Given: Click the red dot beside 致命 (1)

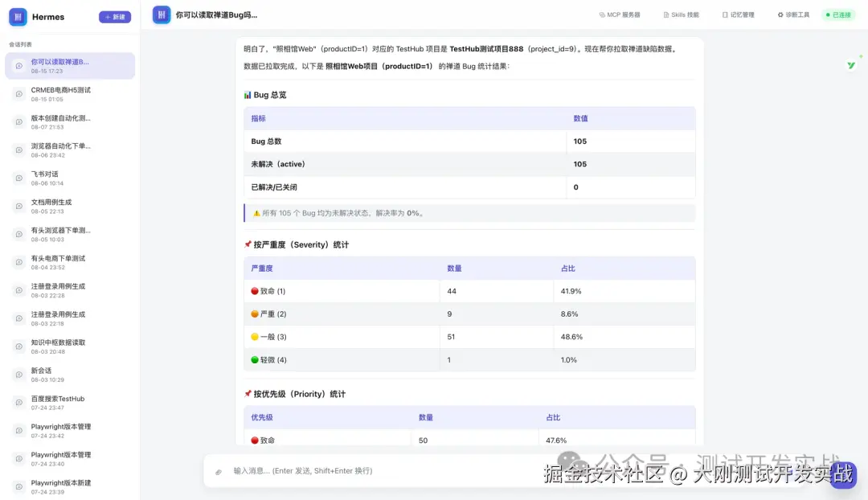Looking at the screenshot, I should [255, 291].
